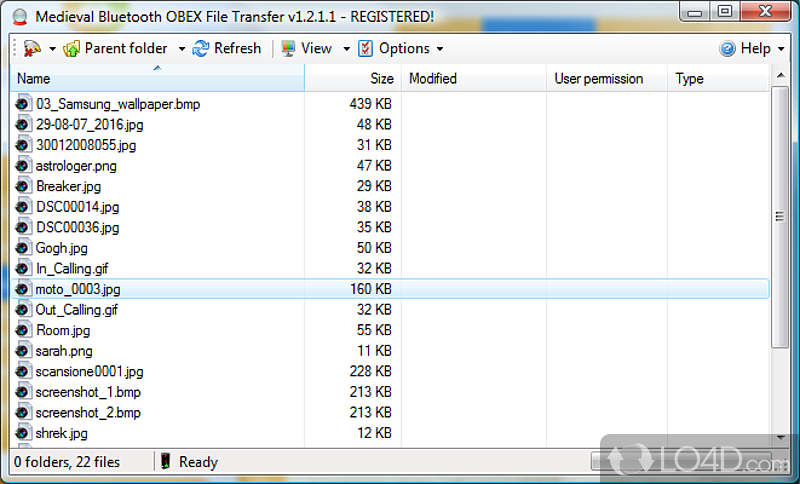Select file name moto_0003.jpg
Viewport: 800px width, 484px height.
tap(78, 289)
